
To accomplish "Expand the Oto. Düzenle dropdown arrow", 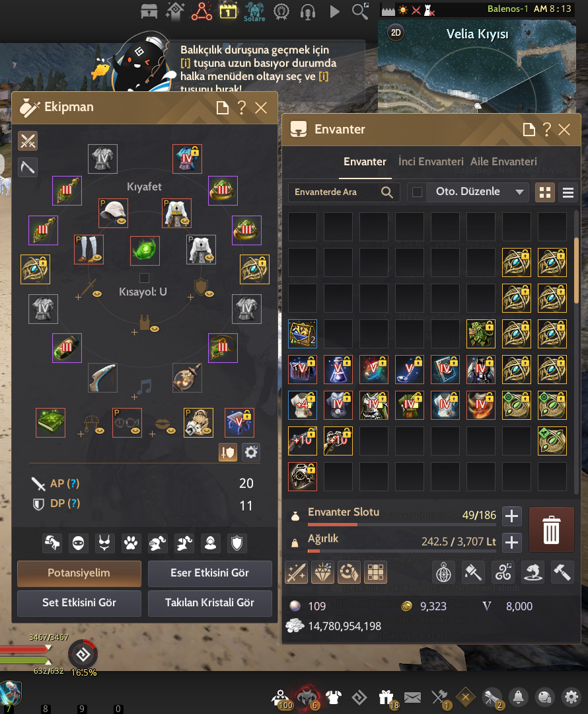I will click(519, 192).
